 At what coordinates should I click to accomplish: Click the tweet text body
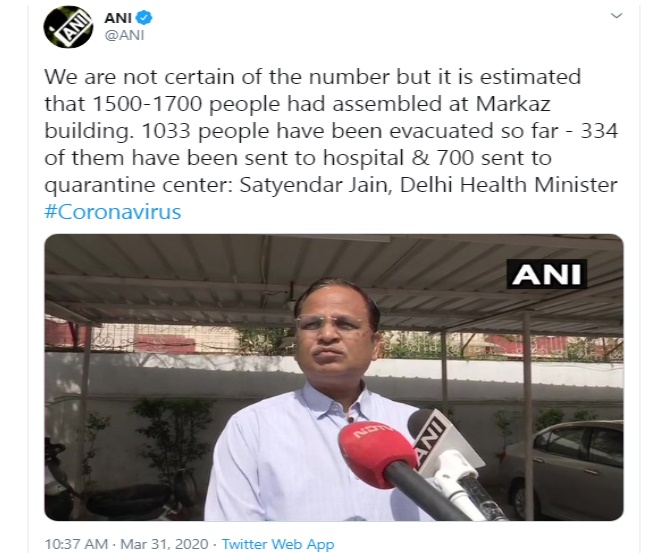331,144
